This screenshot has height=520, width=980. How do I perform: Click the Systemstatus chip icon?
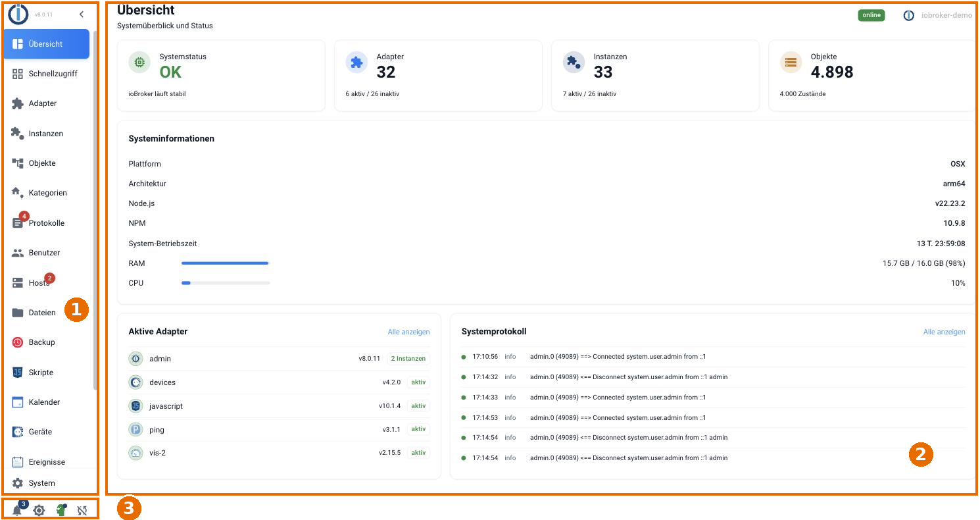tap(139, 63)
